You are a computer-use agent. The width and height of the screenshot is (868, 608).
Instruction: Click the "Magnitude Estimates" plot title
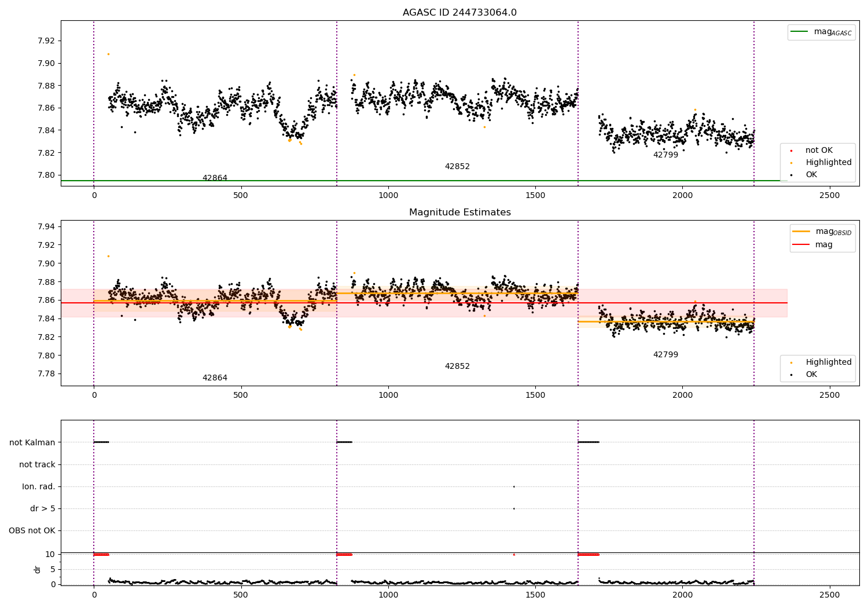point(459,213)
